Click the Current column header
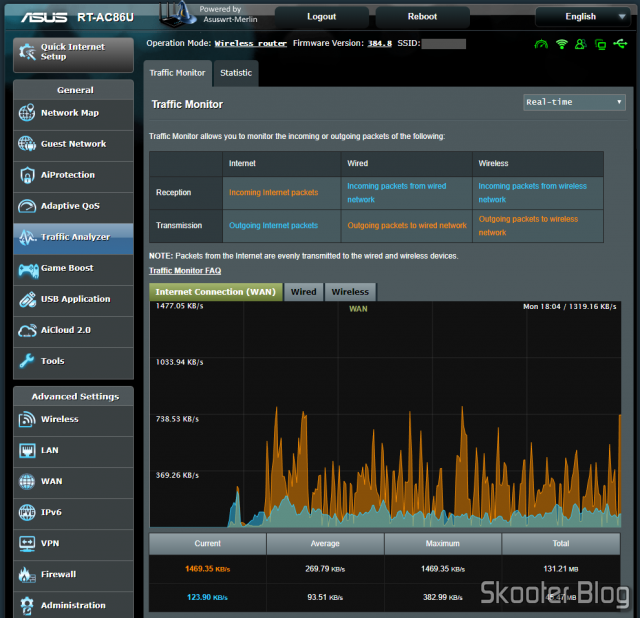 [x=208, y=544]
